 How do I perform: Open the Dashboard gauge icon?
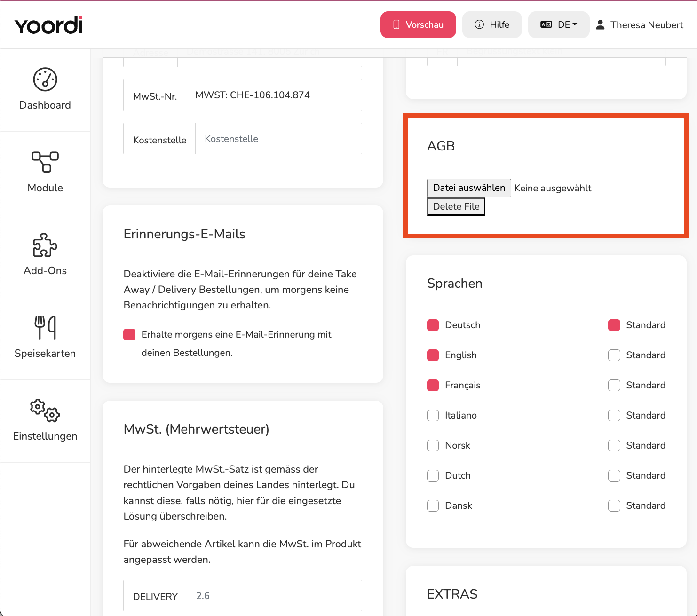[45, 79]
